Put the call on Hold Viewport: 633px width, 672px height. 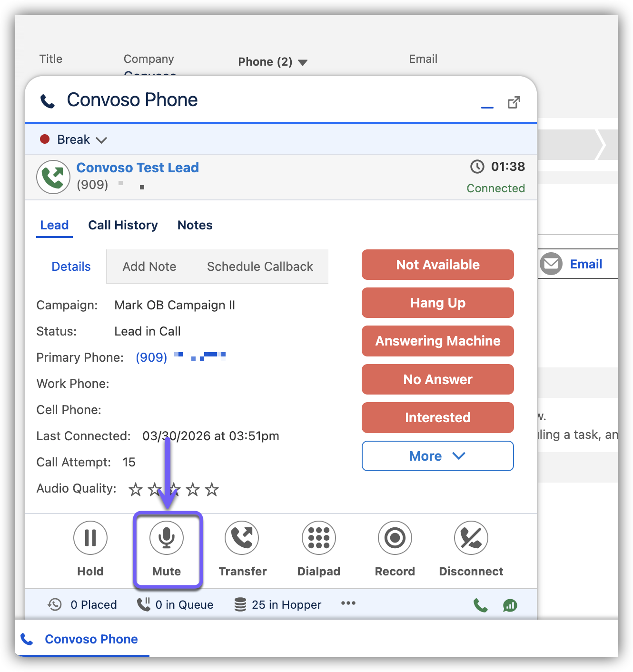pos(90,538)
